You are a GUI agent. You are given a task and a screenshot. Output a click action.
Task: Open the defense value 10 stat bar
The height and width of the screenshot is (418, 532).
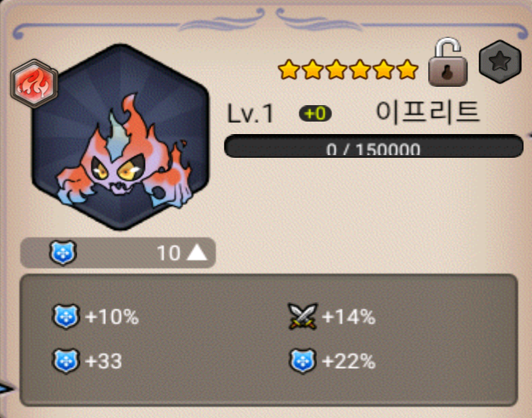118,253
